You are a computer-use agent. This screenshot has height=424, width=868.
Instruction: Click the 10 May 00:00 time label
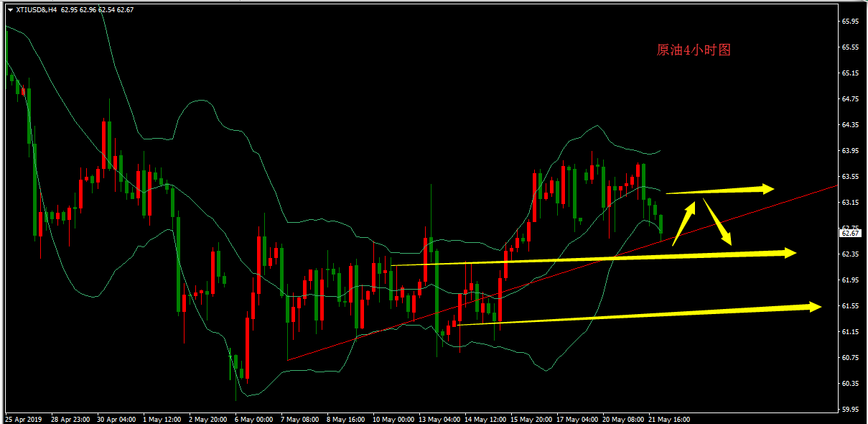point(393,419)
